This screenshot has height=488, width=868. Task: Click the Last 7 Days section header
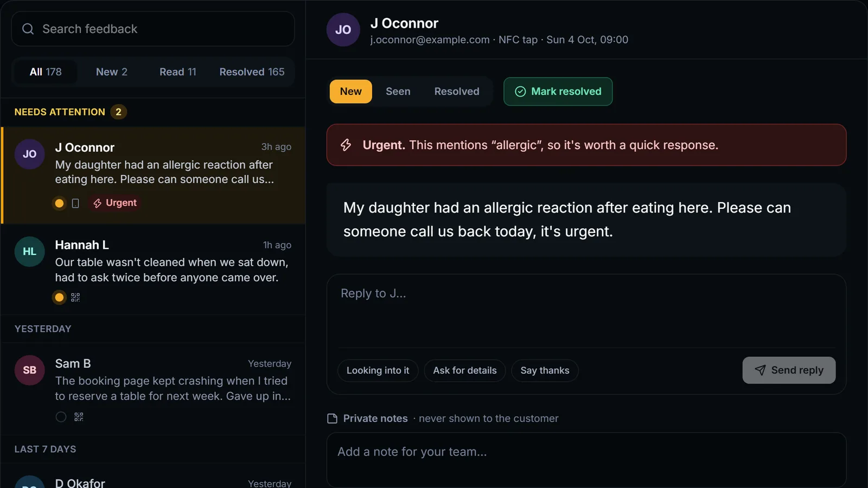coord(45,450)
